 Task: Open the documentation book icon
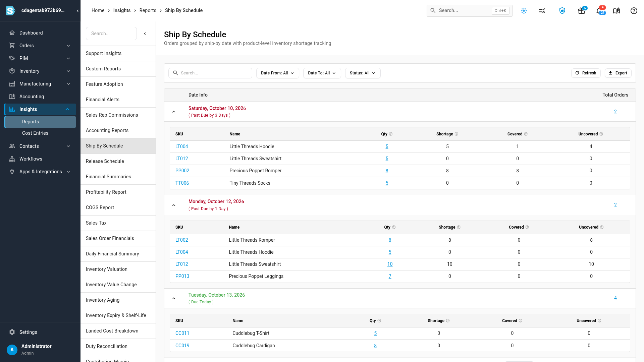tap(616, 11)
